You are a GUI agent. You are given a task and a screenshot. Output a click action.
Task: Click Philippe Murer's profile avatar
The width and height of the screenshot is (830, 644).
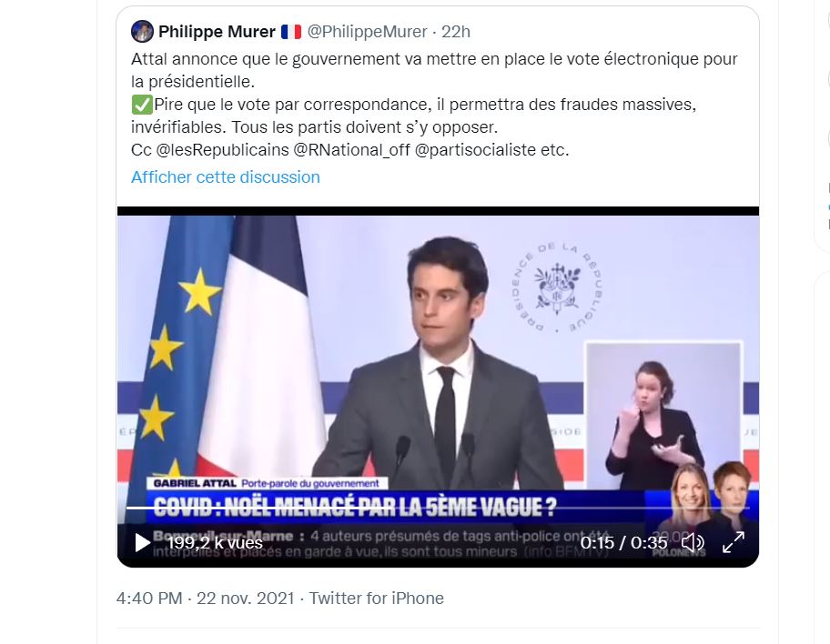click(x=142, y=31)
